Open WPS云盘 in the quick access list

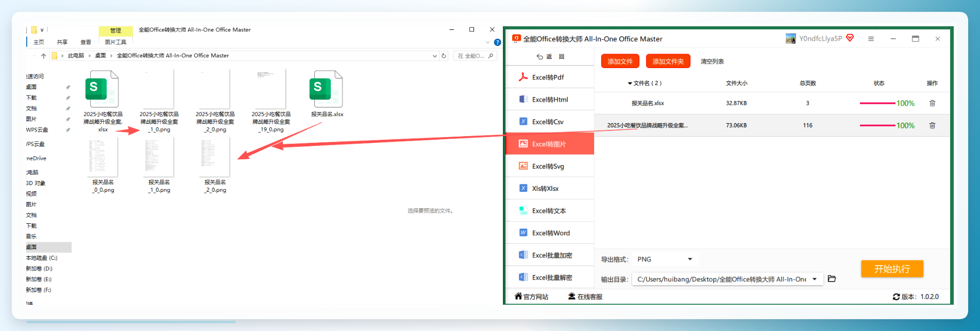37,130
